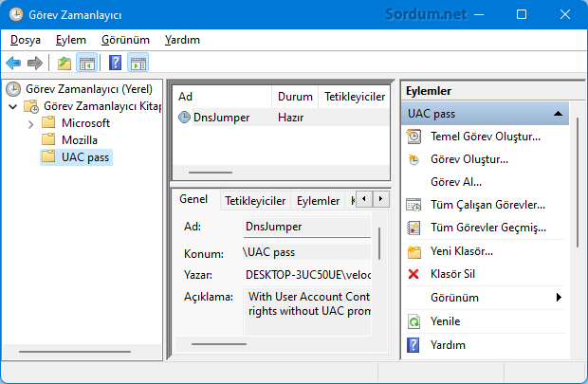Click the red X Klasör Sil icon

tap(413, 274)
